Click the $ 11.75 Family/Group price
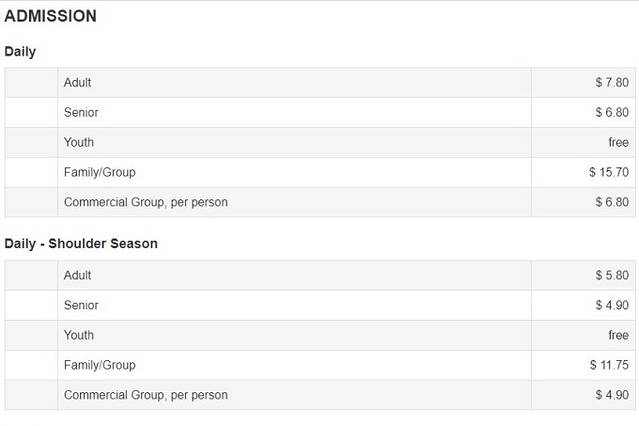The height and width of the screenshot is (426, 639). click(608, 365)
